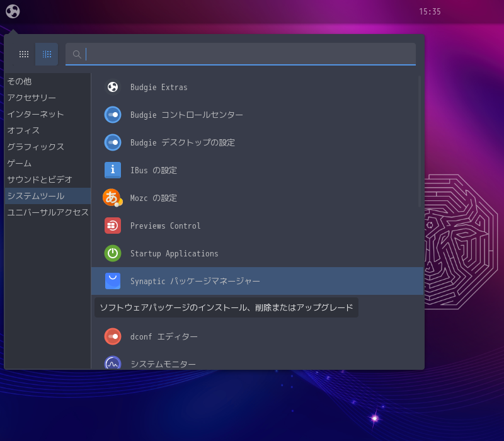This screenshot has width=504, height=441.
Task: Select the インターネット category
Action: click(x=48, y=114)
